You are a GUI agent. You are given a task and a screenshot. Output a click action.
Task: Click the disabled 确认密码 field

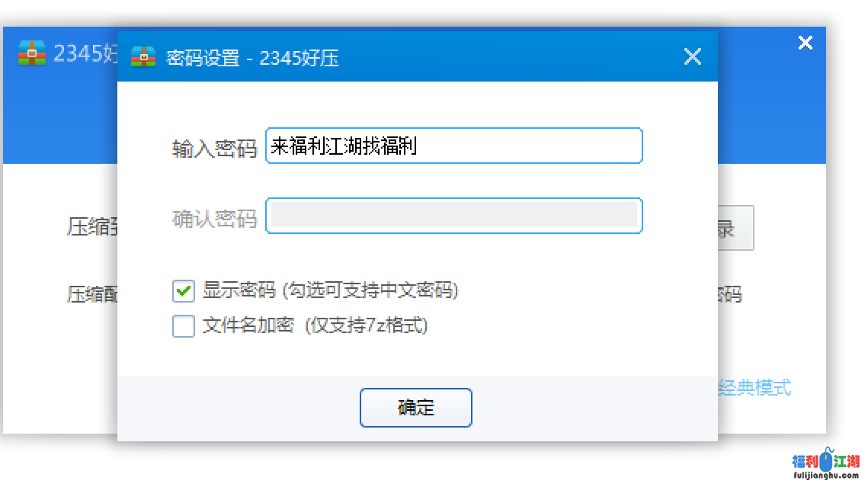click(453, 216)
